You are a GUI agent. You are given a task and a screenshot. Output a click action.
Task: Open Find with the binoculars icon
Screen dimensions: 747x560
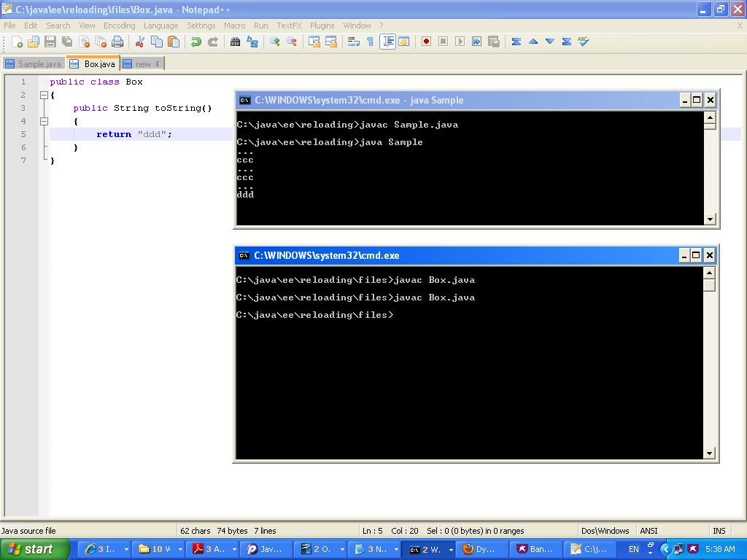pos(235,42)
